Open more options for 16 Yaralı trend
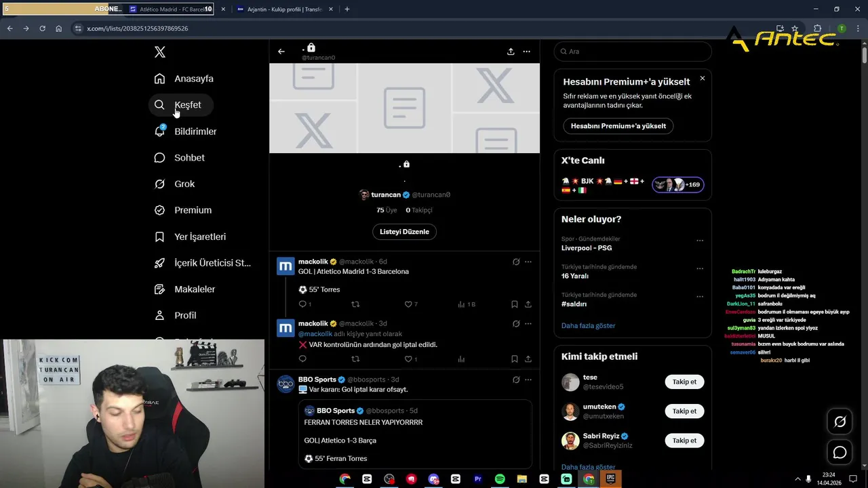This screenshot has height=488, width=868. point(700,268)
